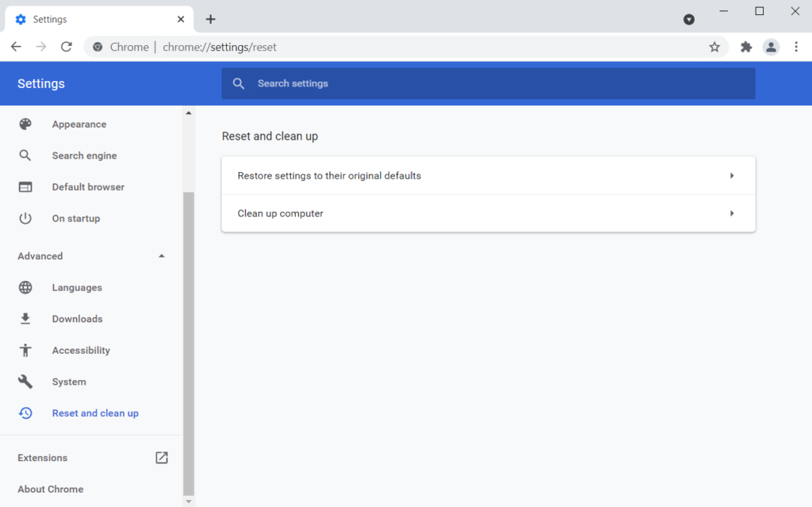The width and height of the screenshot is (812, 507).
Task: Select the Appearance palette icon
Action: pyautogui.click(x=25, y=124)
